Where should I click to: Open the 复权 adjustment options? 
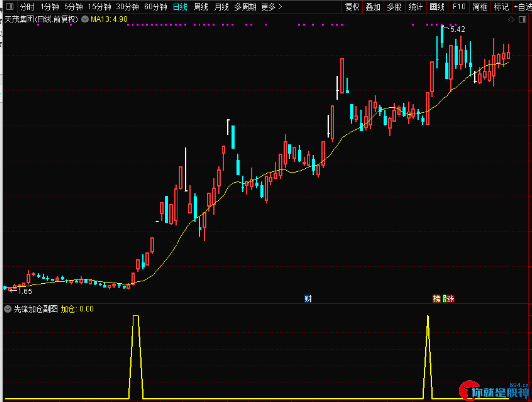pos(352,7)
